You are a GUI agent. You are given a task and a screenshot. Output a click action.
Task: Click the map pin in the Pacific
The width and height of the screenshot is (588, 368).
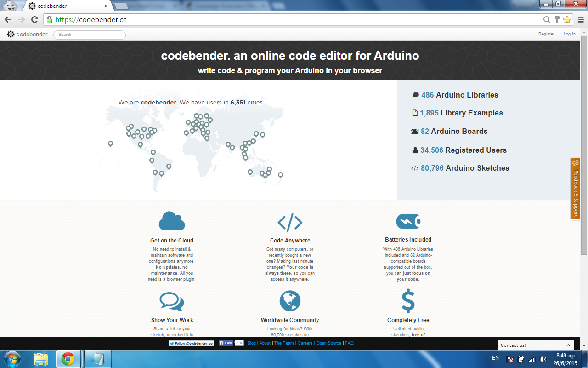[110, 144]
